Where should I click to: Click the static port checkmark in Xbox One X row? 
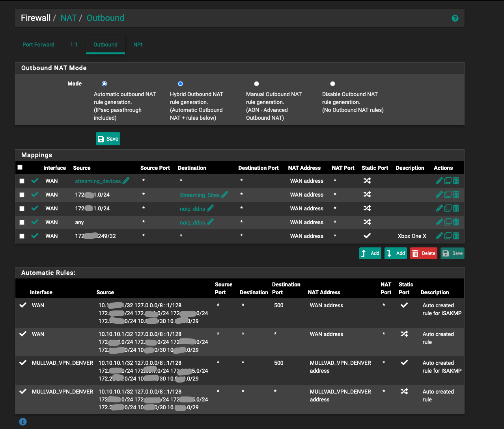coord(367,236)
